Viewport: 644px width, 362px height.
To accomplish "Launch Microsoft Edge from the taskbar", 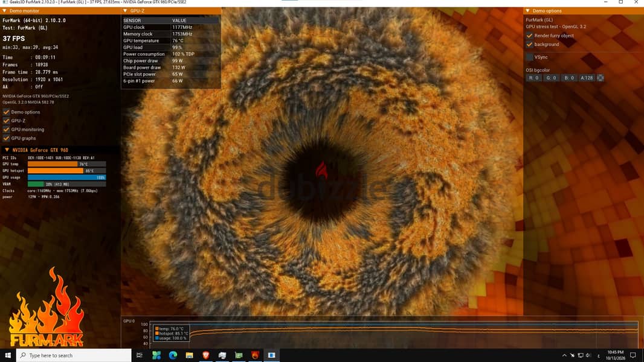I will pos(173,355).
